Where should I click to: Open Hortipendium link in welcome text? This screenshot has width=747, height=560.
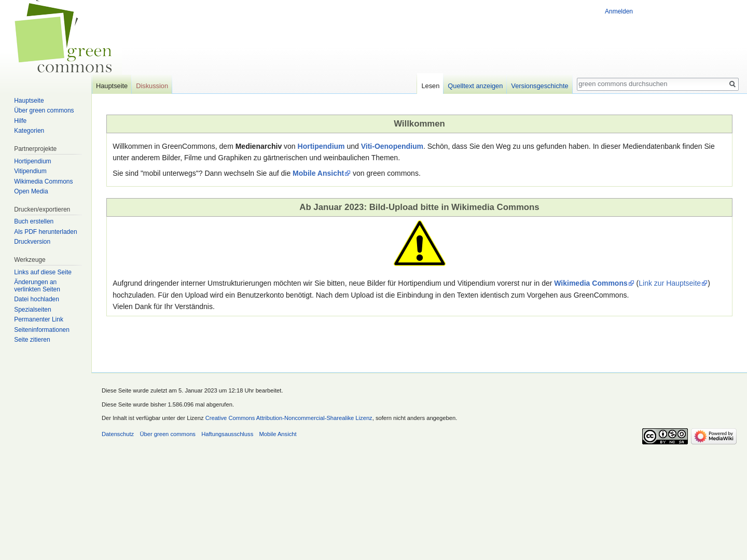coord(321,146)
